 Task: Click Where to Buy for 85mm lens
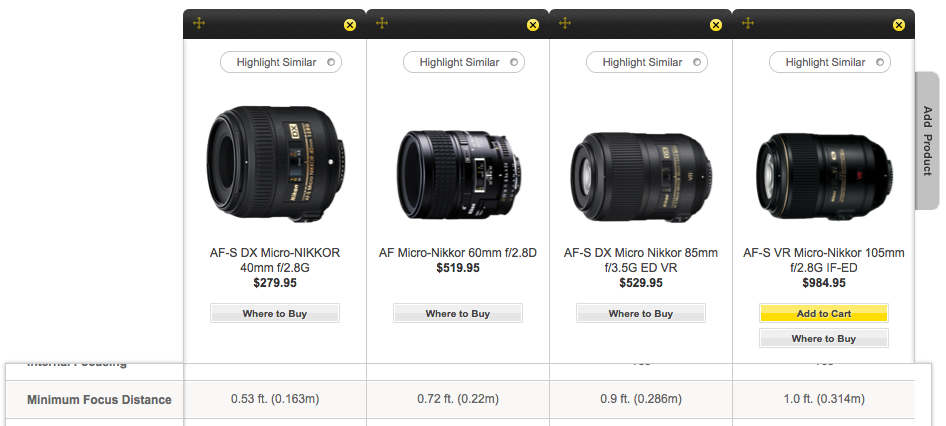coord(641,314)
